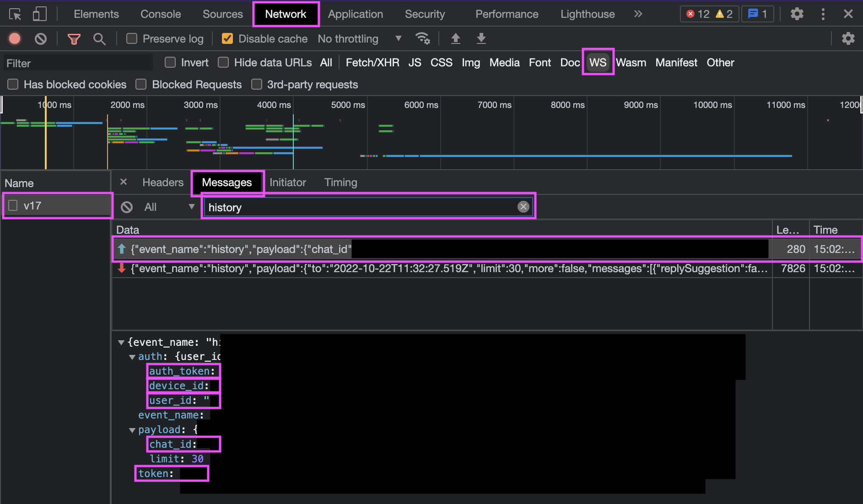Close the DevTools panel
Screen dimensions: 863x504
click(x=848, y=14)
